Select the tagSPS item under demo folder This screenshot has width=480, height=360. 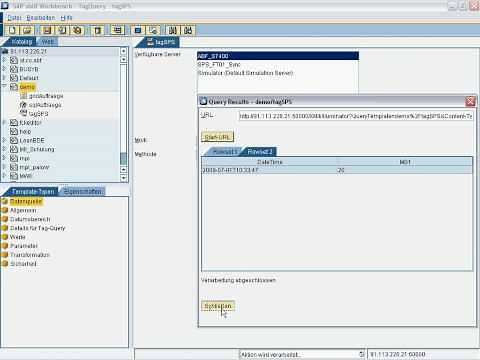click(39, 114)
